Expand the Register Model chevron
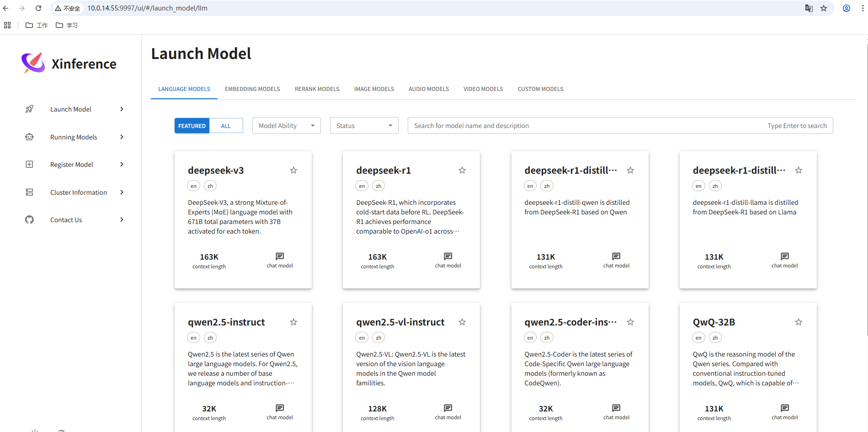 click(122, 164)
